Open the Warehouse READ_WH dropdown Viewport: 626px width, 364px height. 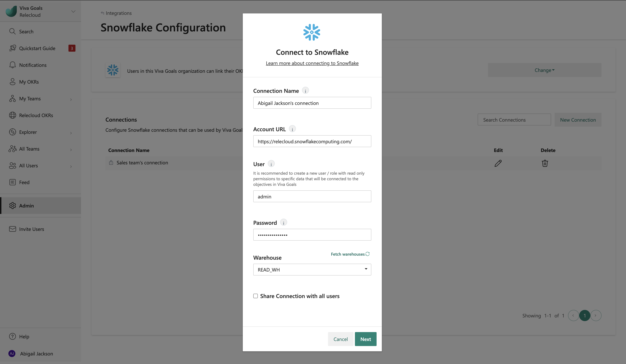(312, 270)
